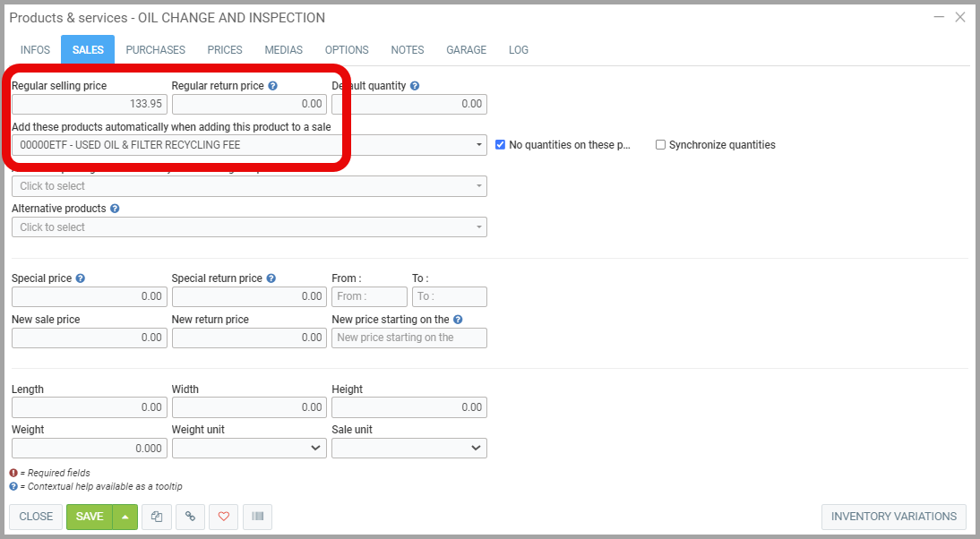Screen dimensions: 980x539
Task: Click help icon beside New price starting on the
Action: [x=458, y=320]
